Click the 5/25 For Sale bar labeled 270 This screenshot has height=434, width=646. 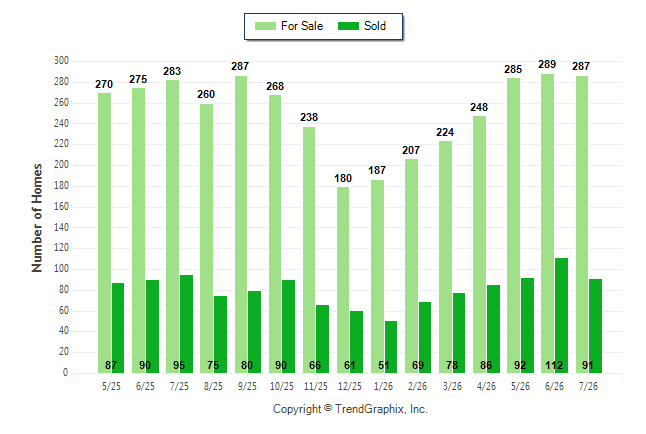(x=105, y=233)
